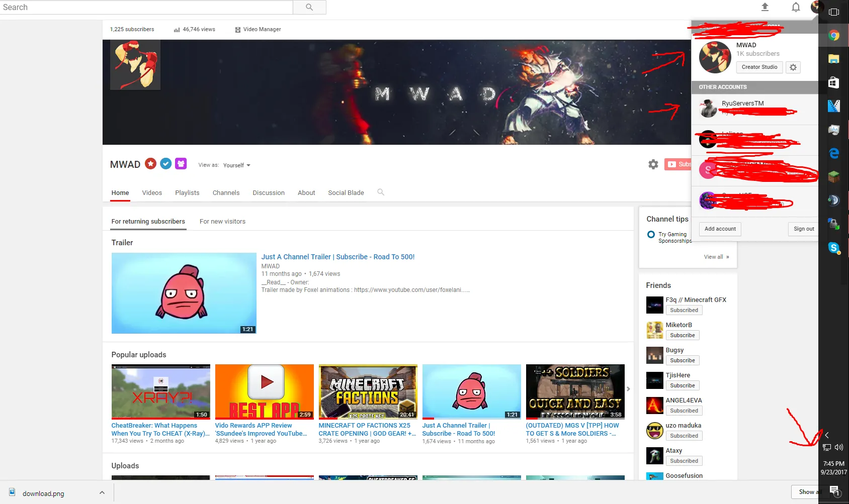Expand download.png options chevron
The height and width of the screenshot is (504, 849).
[x=102, y=493]
